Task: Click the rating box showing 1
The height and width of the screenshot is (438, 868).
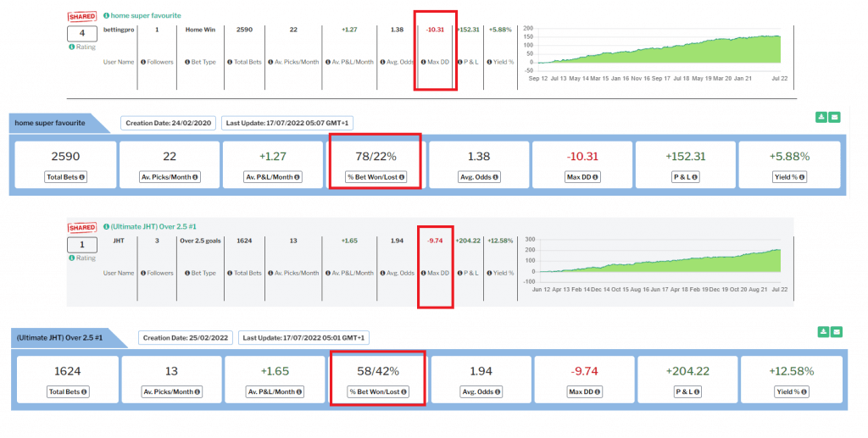Action: click(x=82, y=244)
